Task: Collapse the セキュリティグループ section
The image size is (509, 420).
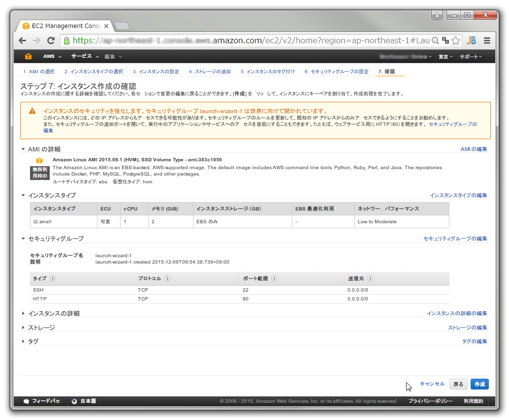Action: 23,239
